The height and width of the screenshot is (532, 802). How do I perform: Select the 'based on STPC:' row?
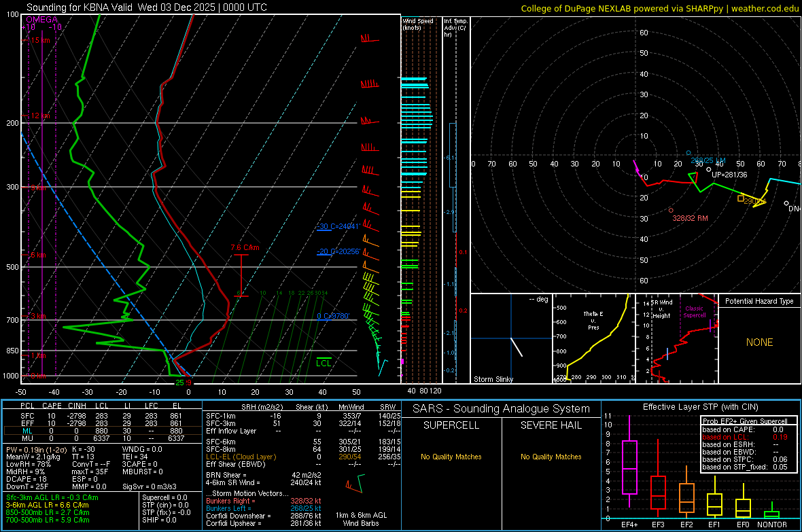pyautogui.click(x=745, y=459)
